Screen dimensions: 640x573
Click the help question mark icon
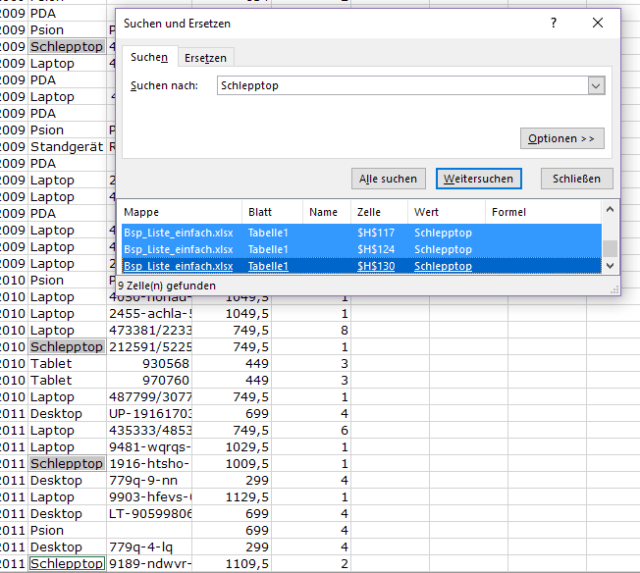[x=554, y=23]
